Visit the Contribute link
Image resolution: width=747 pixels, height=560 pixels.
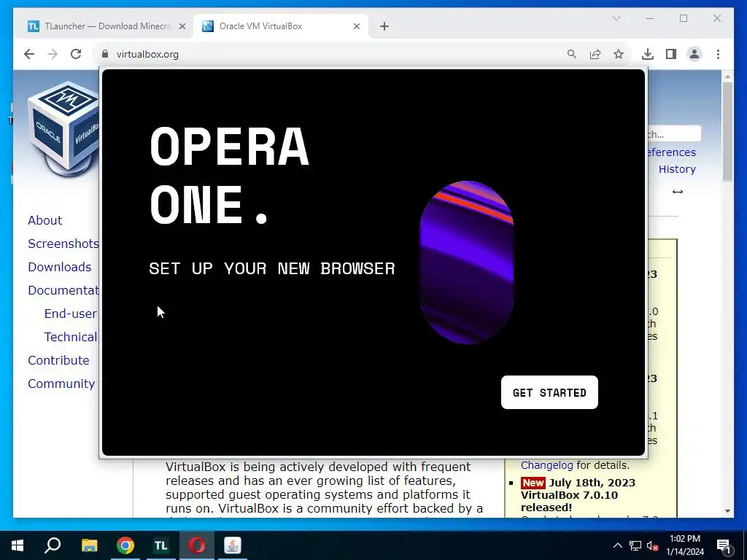[58, 360]
